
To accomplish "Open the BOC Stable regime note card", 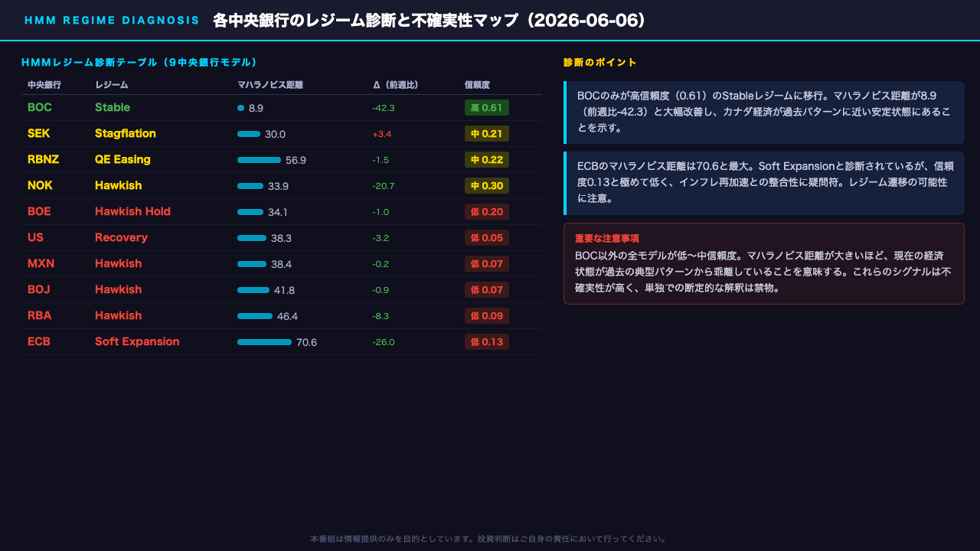I will click(x=764, y=112).
